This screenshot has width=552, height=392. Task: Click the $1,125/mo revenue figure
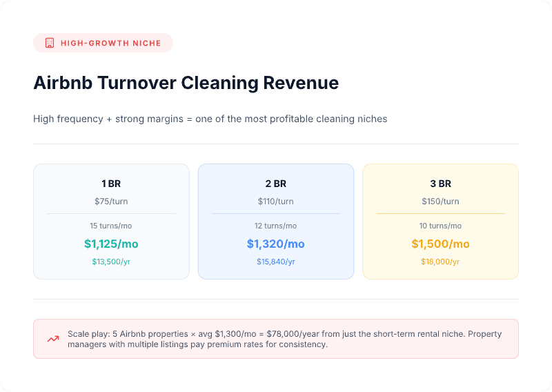[111, 244]
